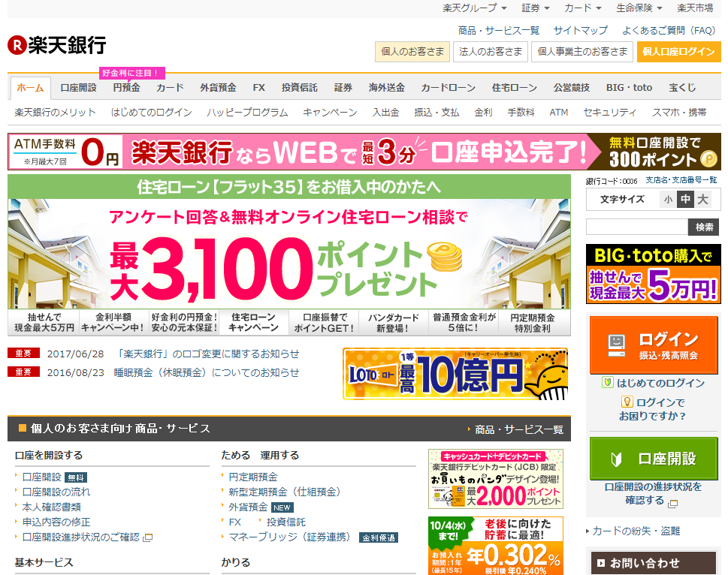
Task: Open the キャンペーン submenu link
Action: coord(330,113)
